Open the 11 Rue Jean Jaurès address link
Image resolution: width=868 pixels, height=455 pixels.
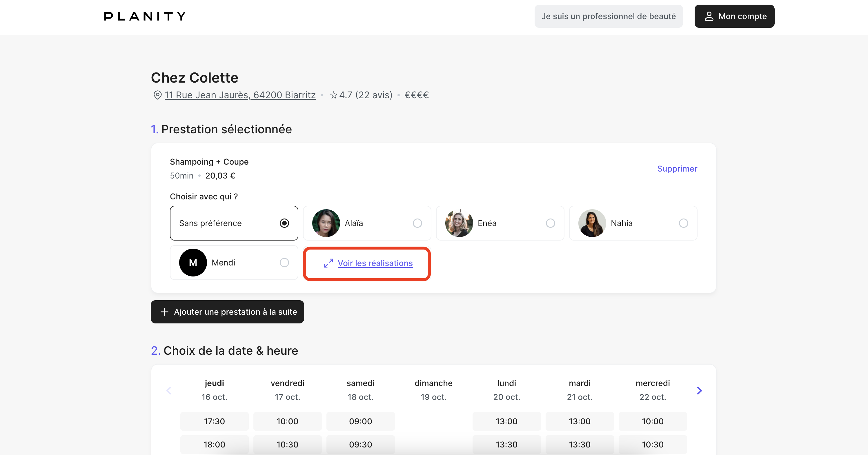click(240, 95)
